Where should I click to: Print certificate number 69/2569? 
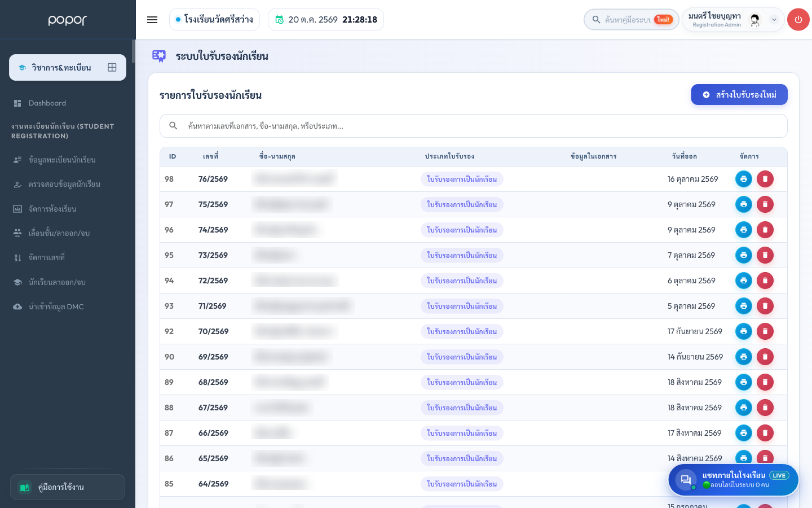coord(744,357)
